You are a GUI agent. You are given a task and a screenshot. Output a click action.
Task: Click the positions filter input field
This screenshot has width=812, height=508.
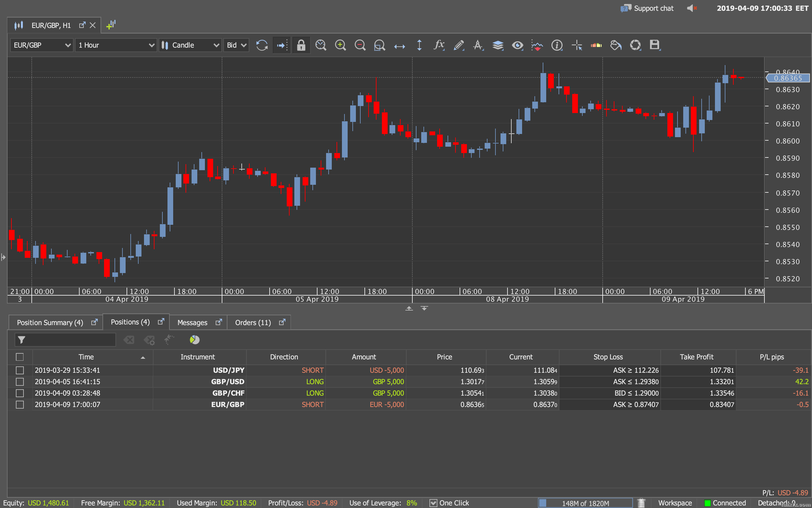(x=65, y=340)
